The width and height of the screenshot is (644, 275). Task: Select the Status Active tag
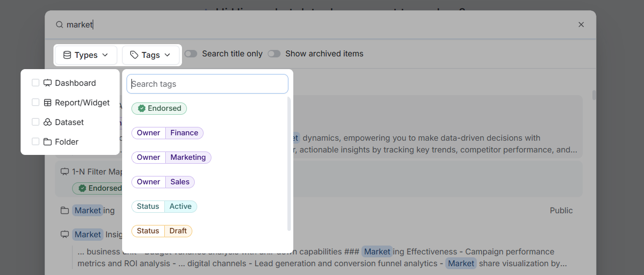[164, 206]
